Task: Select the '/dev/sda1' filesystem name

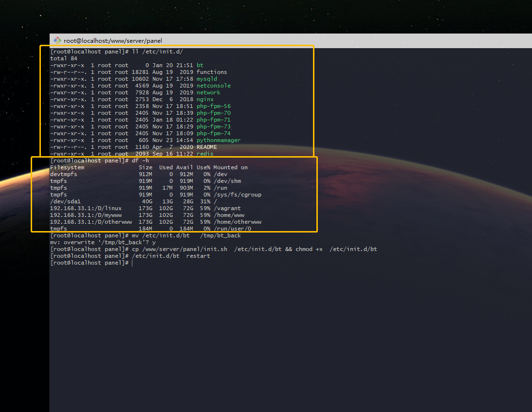Action: (x=66, y=201)
